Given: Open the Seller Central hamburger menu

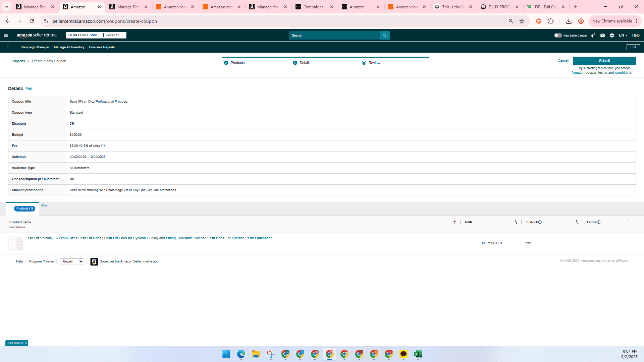Looking at the screenshot, I should click(6, 35).
